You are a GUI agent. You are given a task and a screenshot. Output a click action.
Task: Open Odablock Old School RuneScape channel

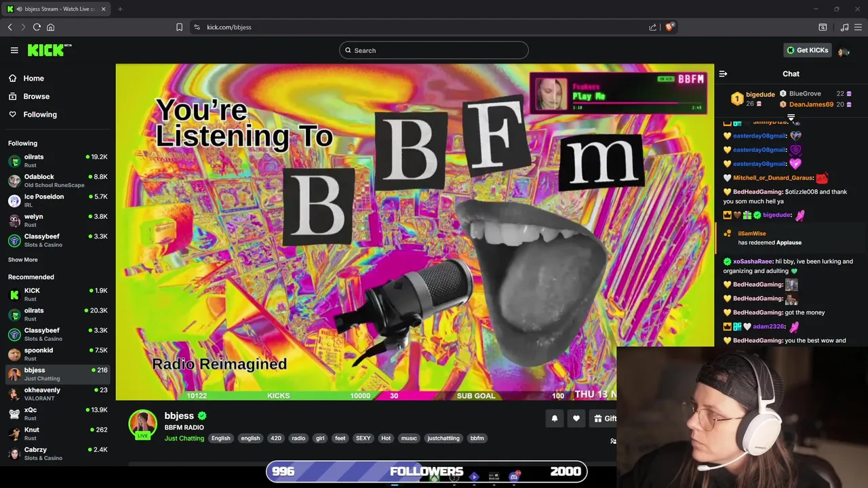58,181
